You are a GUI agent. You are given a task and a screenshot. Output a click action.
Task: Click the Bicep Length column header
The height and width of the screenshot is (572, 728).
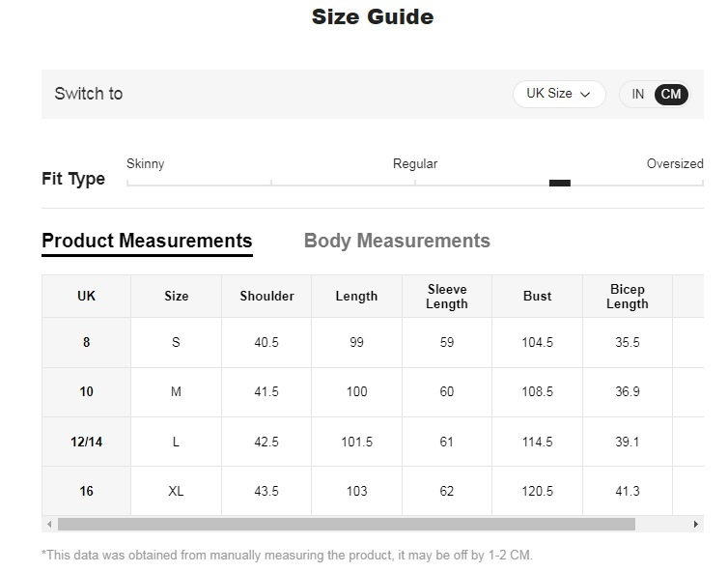[x=628, y=297]
